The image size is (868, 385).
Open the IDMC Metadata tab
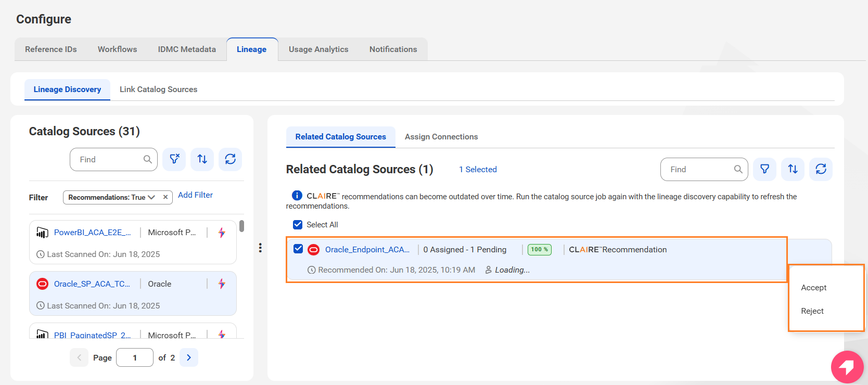[187, 49]
